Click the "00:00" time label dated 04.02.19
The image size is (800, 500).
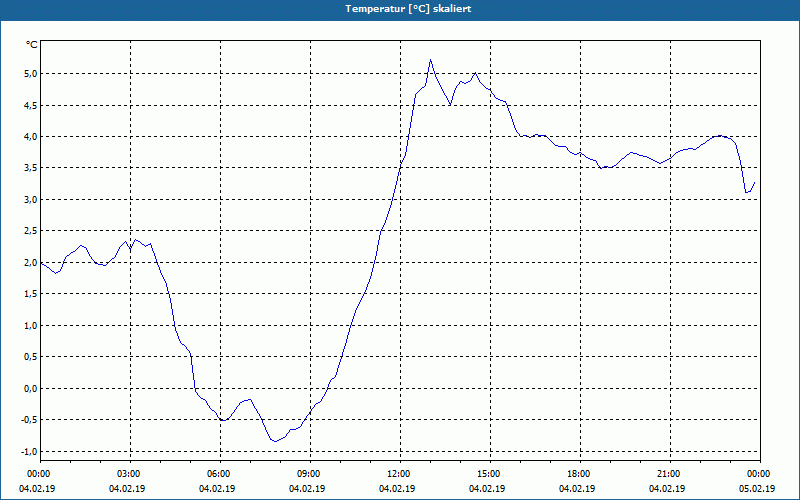[x=38, y=474]
